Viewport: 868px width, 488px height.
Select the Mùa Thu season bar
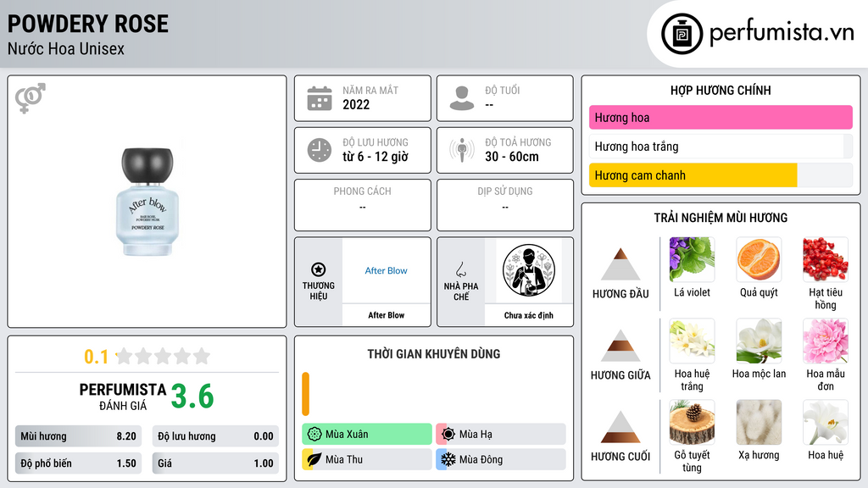(x=367, y=459)
